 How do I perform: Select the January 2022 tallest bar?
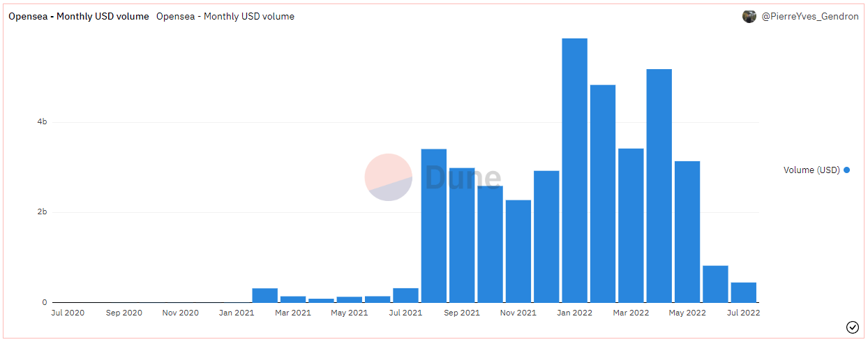point(574,170)
